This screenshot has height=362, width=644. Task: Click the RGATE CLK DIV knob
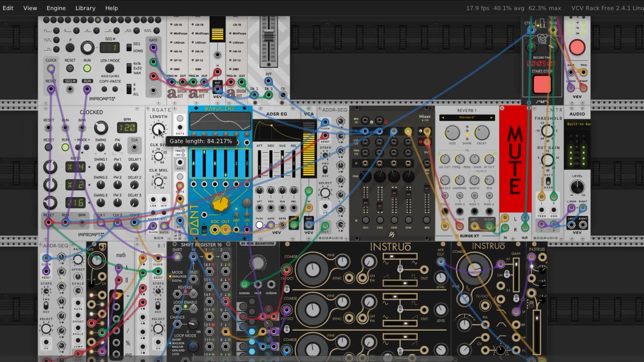click(x=158, y=156)
